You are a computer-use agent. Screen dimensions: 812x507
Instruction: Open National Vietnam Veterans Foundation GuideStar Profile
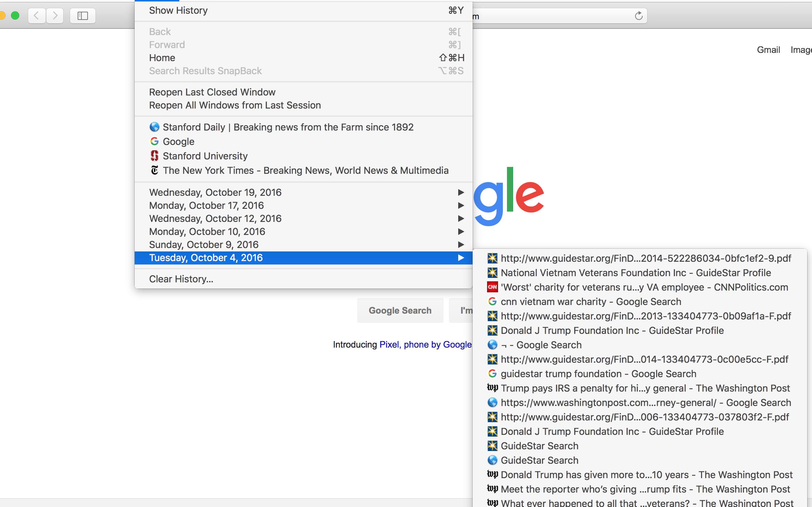(636, 272)
